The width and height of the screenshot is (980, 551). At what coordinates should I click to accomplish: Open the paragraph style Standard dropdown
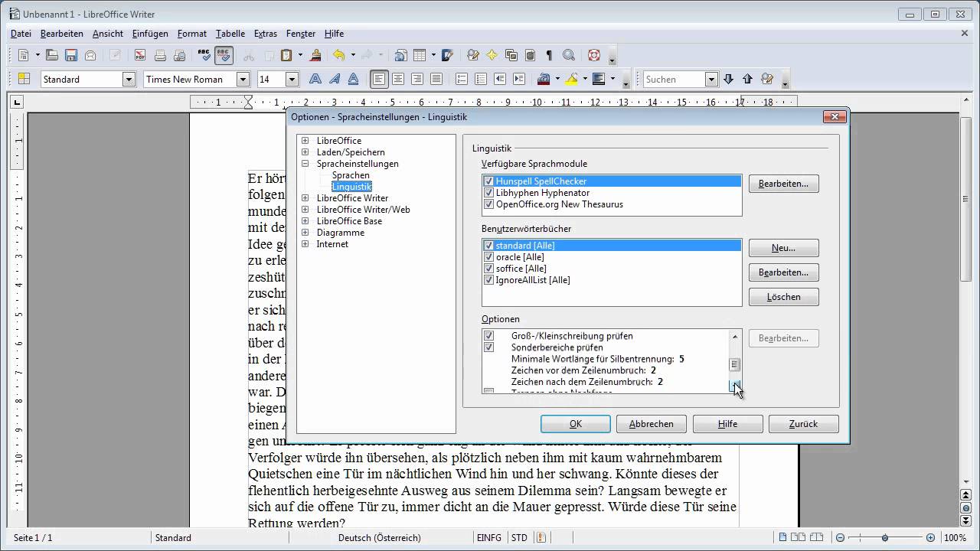point(129,79)
